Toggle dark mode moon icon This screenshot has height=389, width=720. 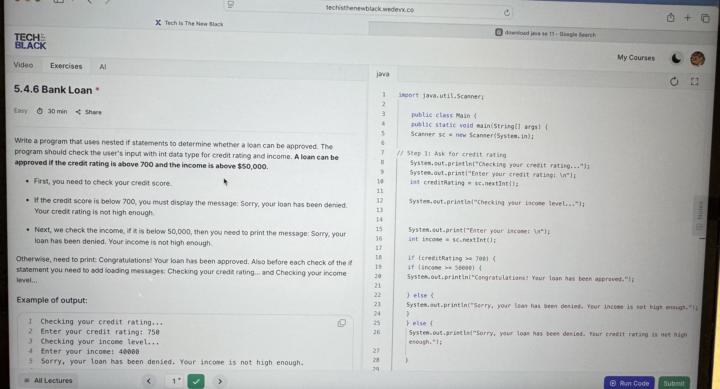[x=676, y=58]
